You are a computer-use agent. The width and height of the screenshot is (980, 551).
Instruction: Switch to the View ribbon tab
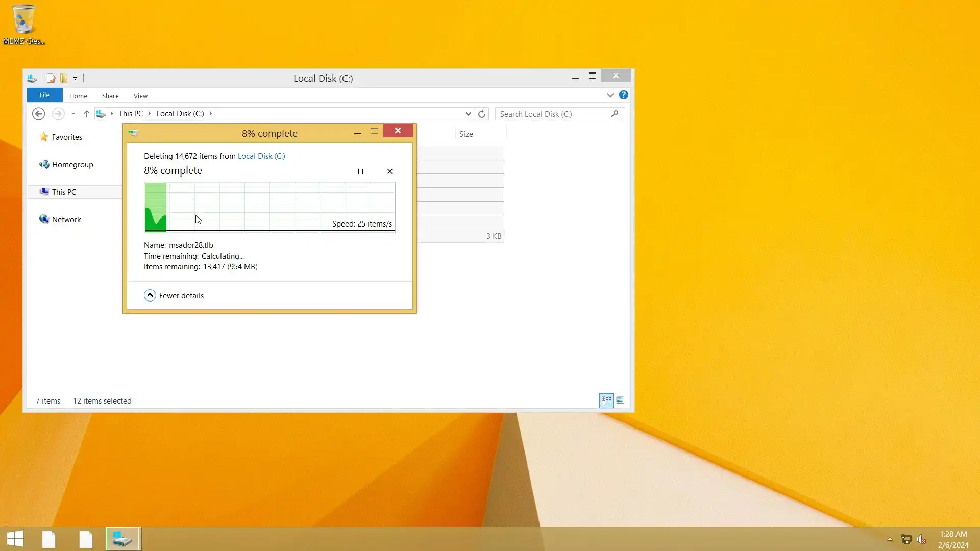140,96
